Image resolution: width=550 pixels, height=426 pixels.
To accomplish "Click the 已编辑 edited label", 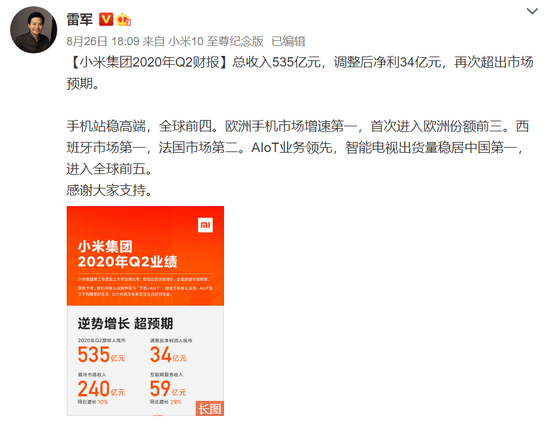I will coord(288,41).
